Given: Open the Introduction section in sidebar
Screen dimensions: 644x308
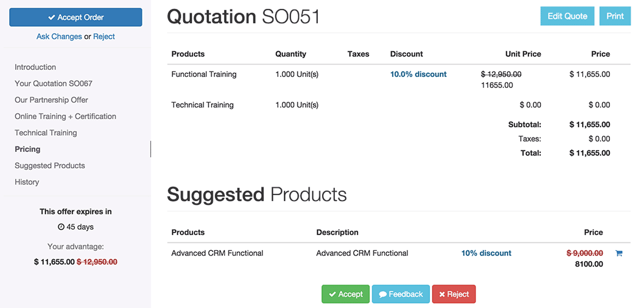Looking at the screenshot, I should pyautogui.click(x=35, y=67).
